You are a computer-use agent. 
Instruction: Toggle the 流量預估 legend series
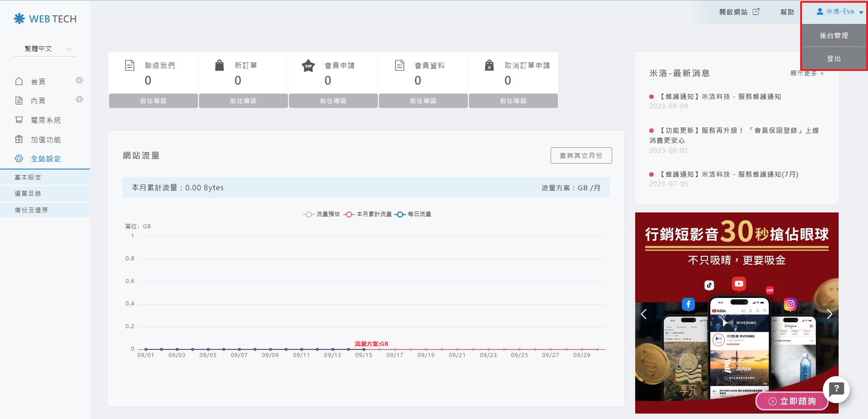click(x=321, y=214)
